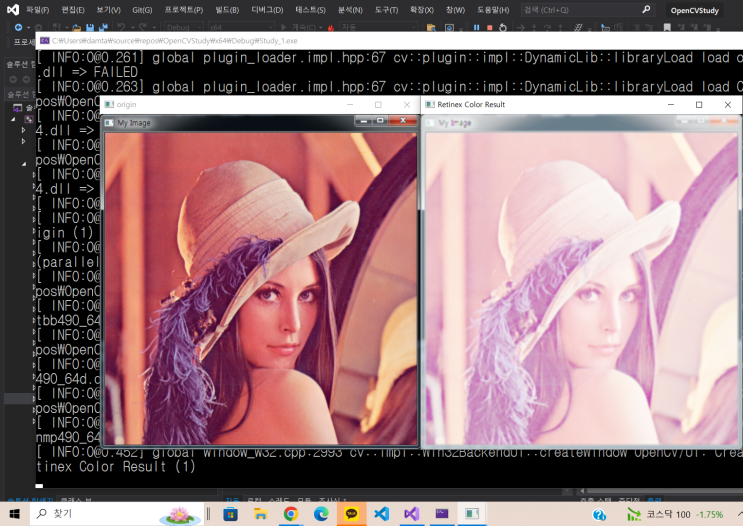Click the hot reload flame icon
Viewport: 743px width, 526px height.
click(331, 27)
